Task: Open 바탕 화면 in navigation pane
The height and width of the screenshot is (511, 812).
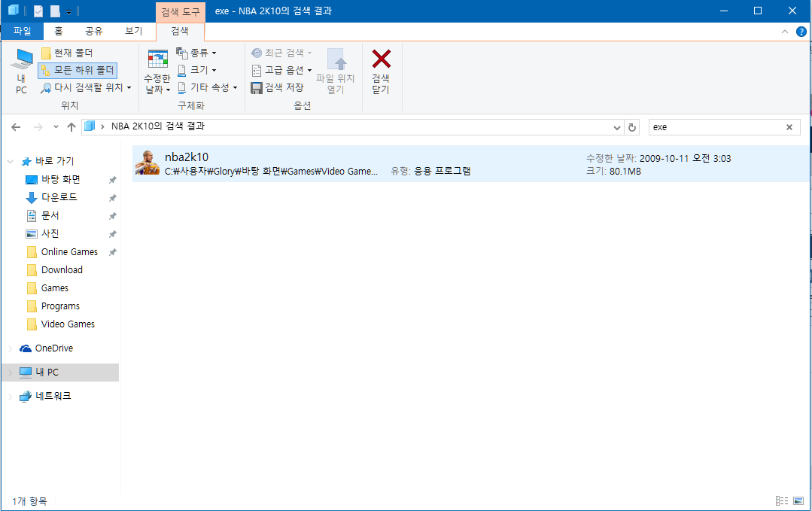Action: [x=61, y=179]
